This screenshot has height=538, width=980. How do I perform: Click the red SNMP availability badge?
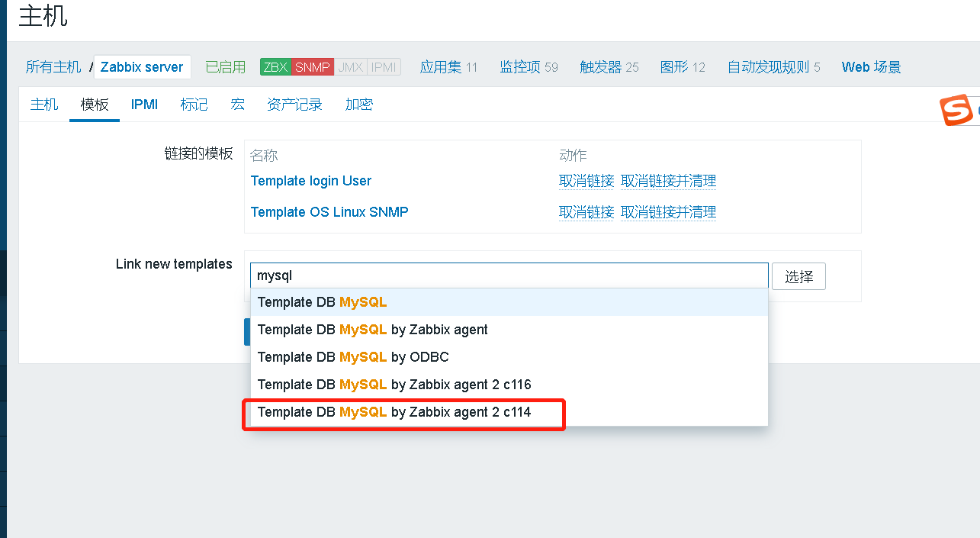313,67
